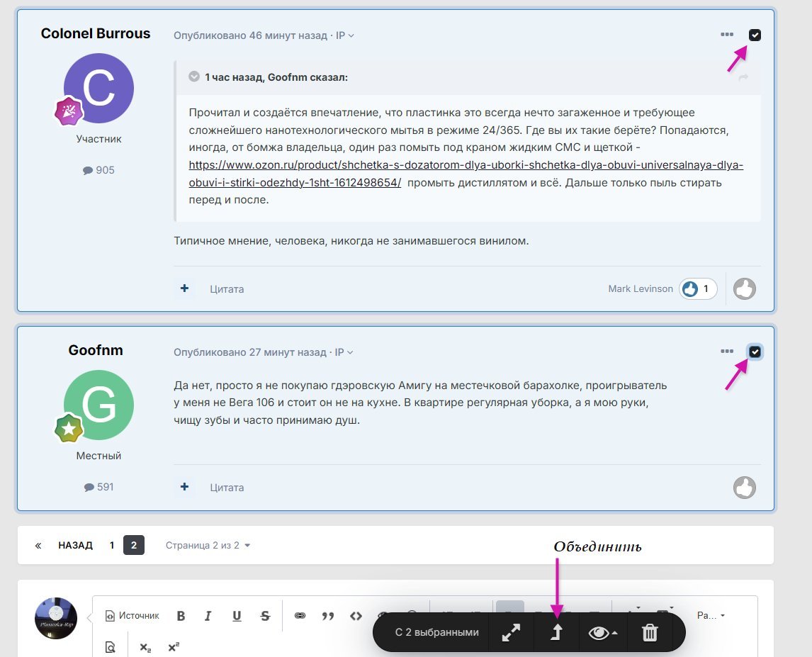812x657 pixels.
Task: Expand the page 2 of 2 dropdown
Action: [208, 546]
